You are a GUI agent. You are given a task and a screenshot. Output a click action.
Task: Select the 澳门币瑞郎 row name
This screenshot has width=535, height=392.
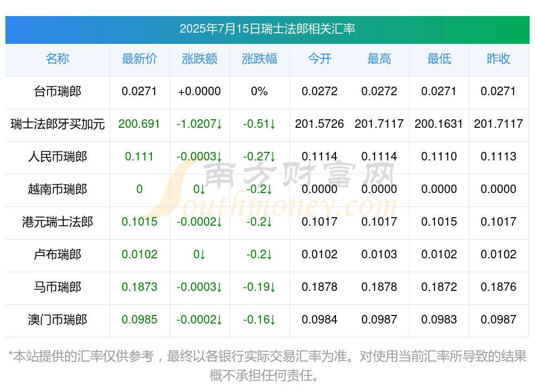click(57, 320)
